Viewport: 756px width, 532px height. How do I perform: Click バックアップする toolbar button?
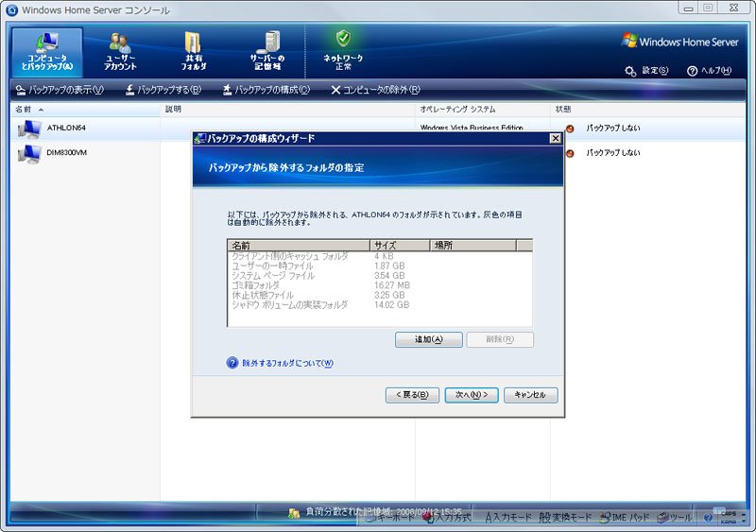tap(163, 90)
